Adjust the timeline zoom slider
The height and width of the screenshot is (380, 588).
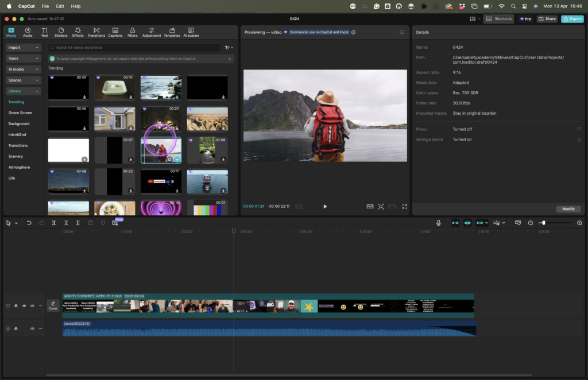543,223
